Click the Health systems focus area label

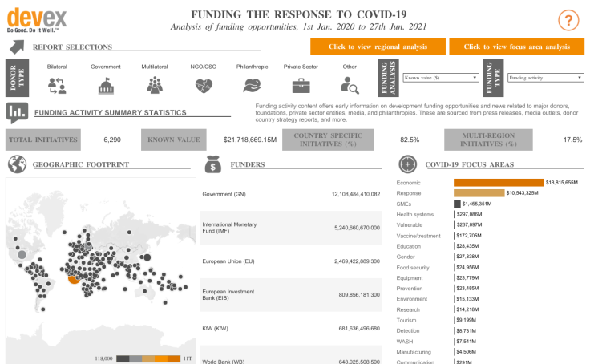(414, 215)
